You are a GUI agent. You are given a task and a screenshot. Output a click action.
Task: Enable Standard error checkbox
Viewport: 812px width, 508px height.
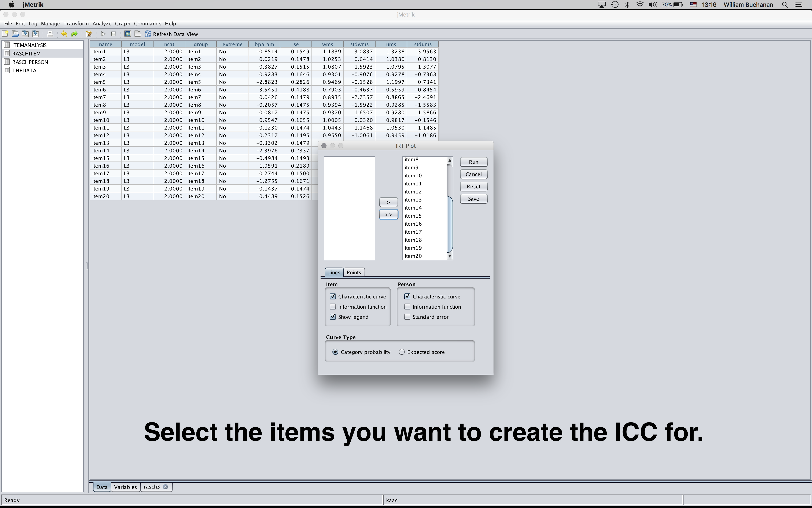coord(407,317)
